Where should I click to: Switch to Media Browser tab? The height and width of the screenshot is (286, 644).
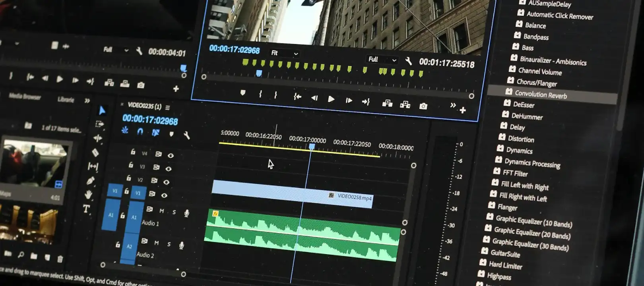[25, 97]
